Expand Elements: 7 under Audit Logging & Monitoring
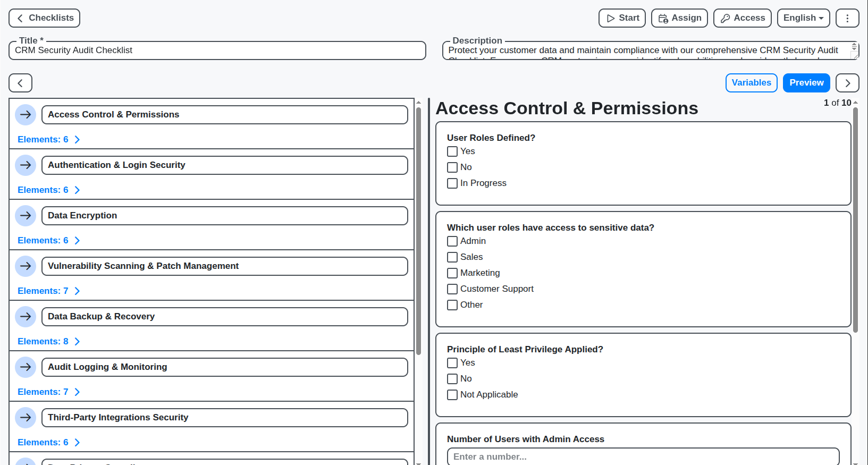The height and width of the screenshot is (465, 868). tap(49, 392)
